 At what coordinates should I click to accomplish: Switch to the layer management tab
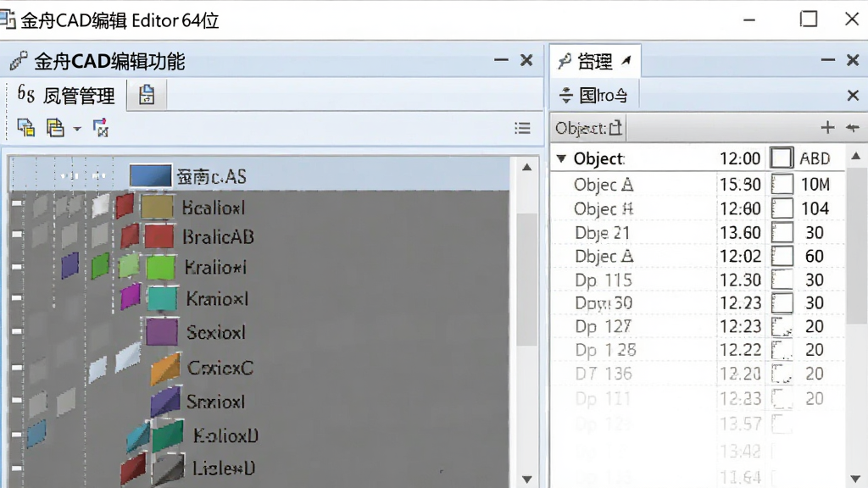(x=66, y=95)
